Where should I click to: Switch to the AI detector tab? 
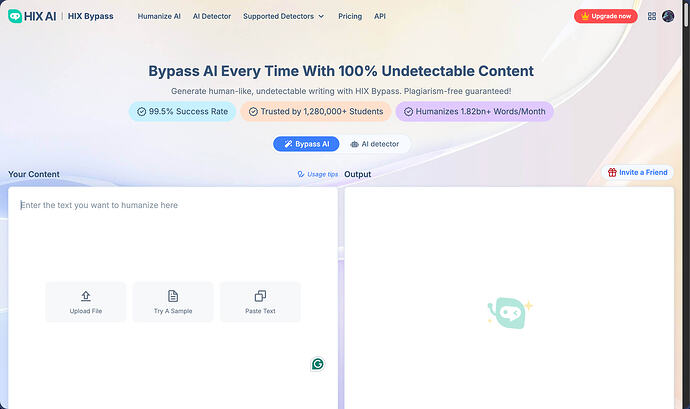pyautogui.click(x=374, y=144)
